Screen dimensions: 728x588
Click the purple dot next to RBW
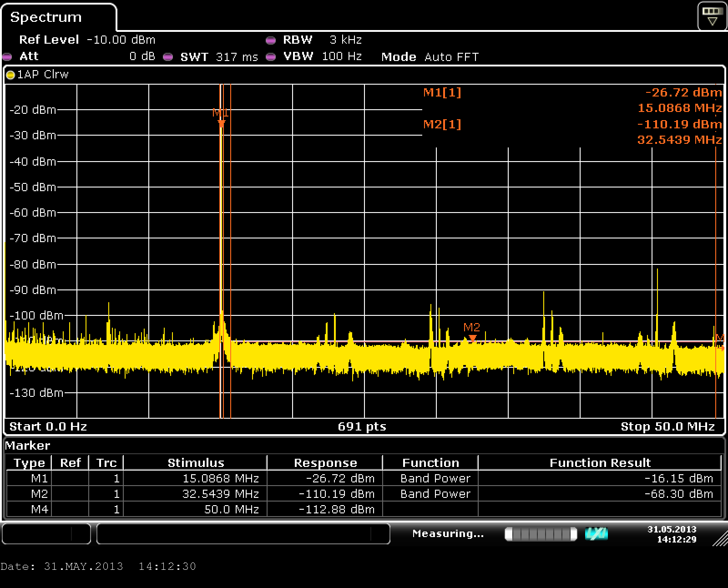(x=271, y=41)
